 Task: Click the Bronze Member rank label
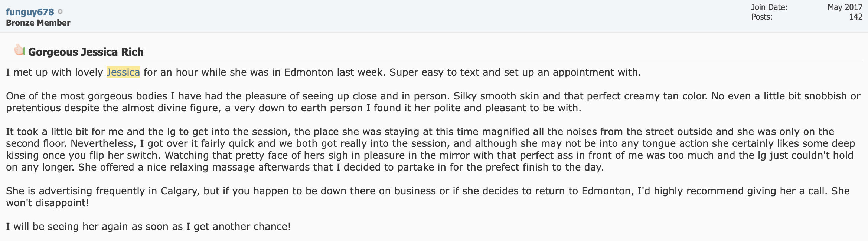pos(38,23)
